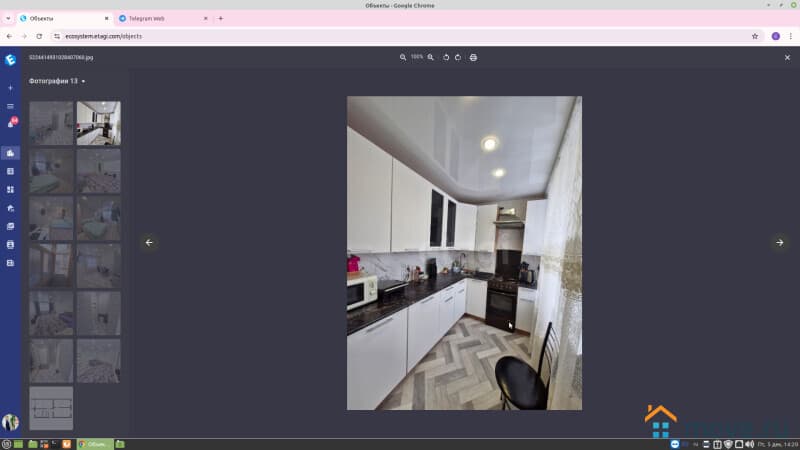Open notifications bell in sidebar
Viewport: 800px width, 450px height.
click(11, 124)
